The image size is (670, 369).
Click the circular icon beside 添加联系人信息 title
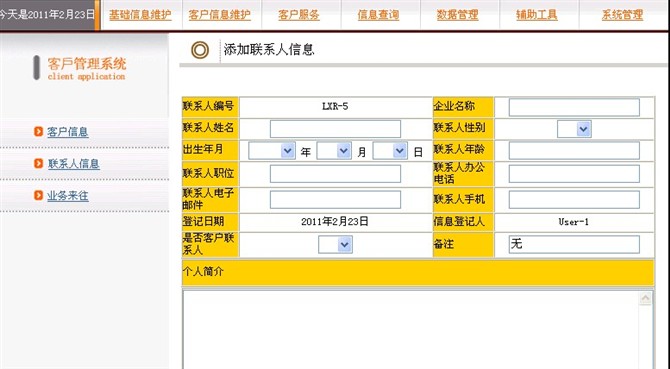point(200,50)
